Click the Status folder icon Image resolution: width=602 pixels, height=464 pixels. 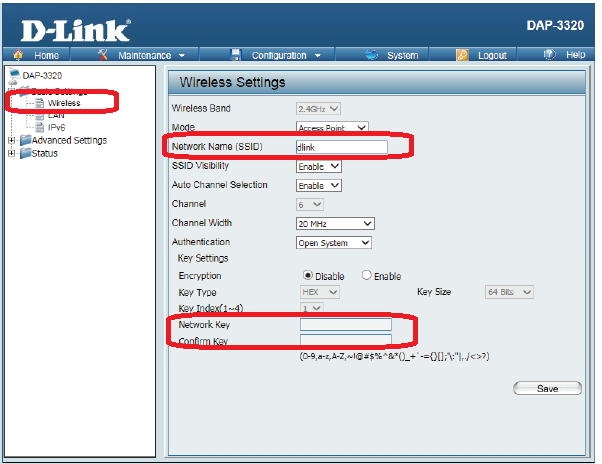pos(25,153)
